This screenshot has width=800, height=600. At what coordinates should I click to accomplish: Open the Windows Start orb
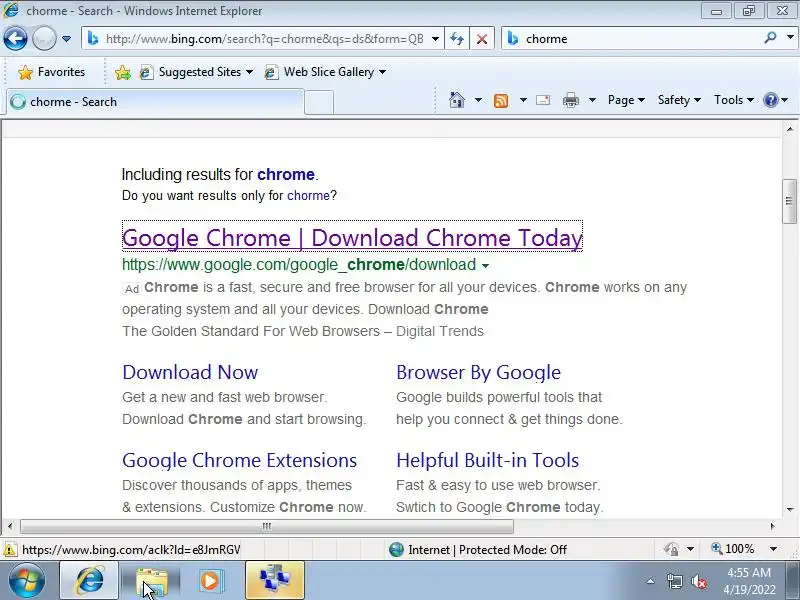click(x=27, y=581)
